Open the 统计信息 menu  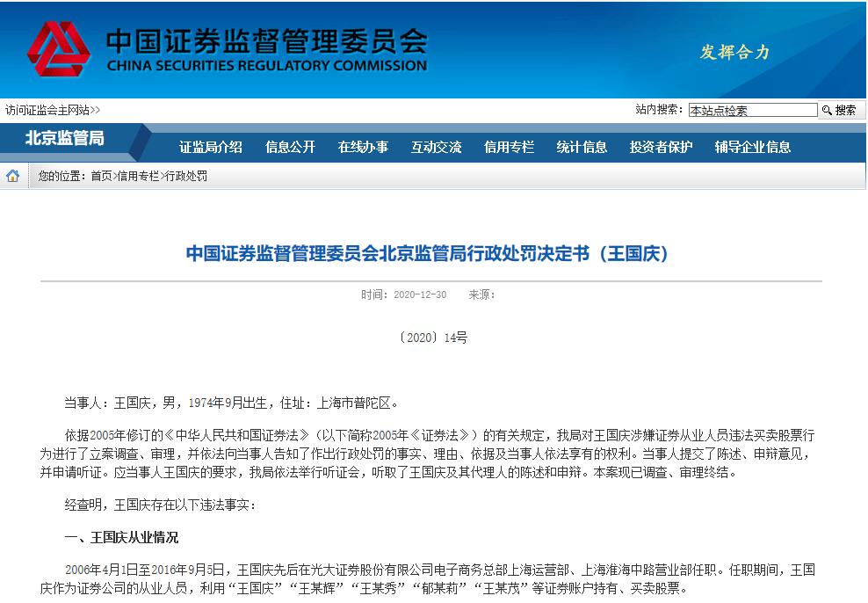tap(582, 147)
